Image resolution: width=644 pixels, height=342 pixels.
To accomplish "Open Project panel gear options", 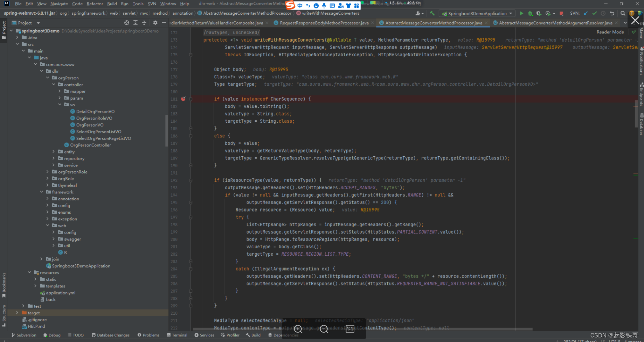I will [x=155, y=23].
